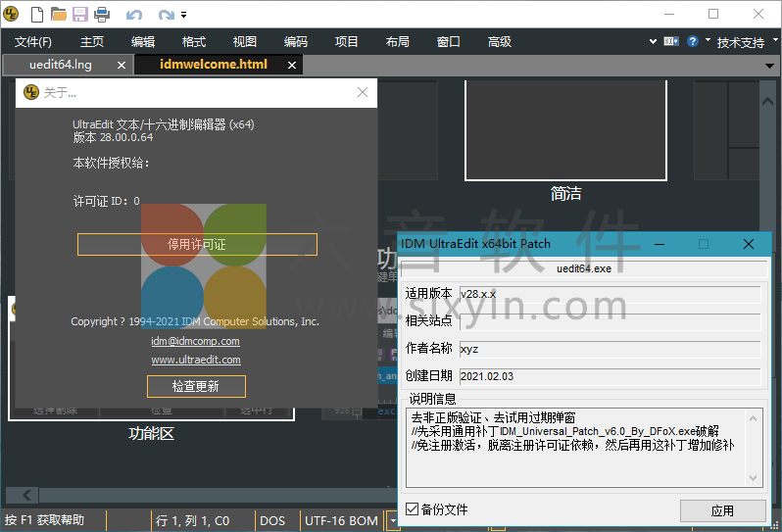Click the UltraEdit logo icon in title bar
Screen dimensions: 782x532
point(11,14)
